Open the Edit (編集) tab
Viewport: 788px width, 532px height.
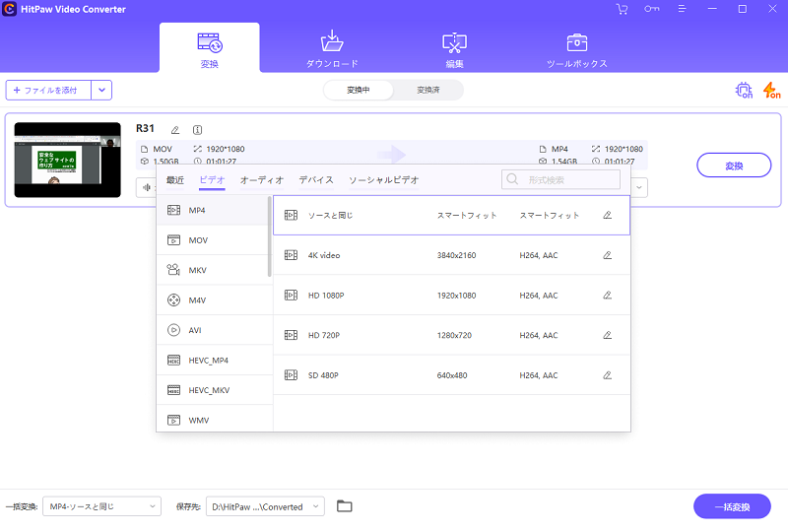[x=454, y=48]
